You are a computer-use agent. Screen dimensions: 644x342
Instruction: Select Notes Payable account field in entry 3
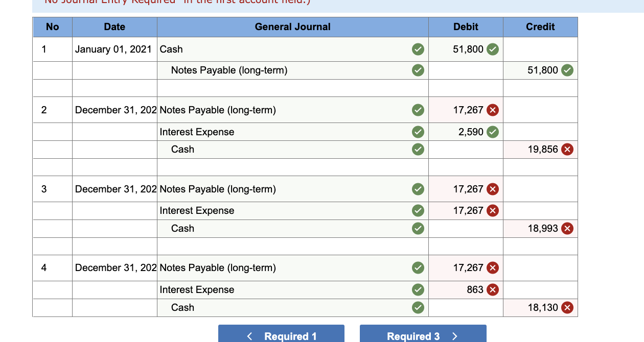click(x=293, y=189)
